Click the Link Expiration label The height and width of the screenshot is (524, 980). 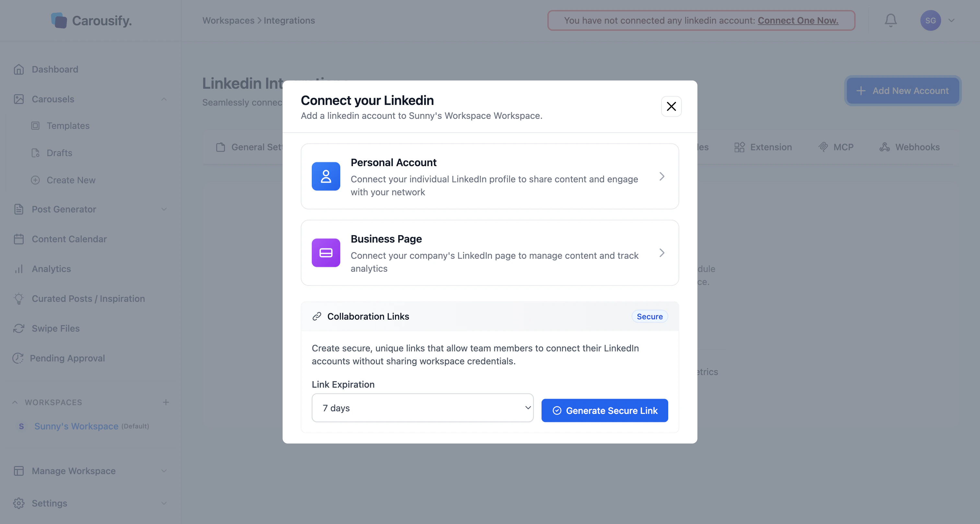(x=343, y=384)
